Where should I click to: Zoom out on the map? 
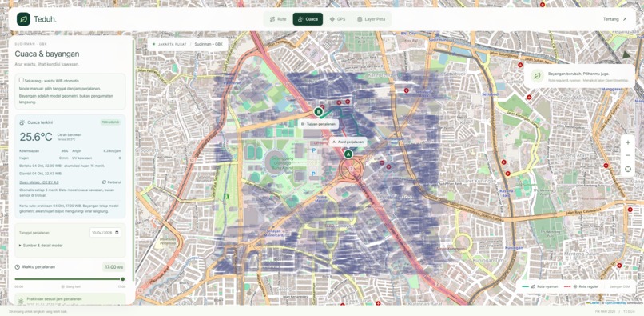(627, 155)
